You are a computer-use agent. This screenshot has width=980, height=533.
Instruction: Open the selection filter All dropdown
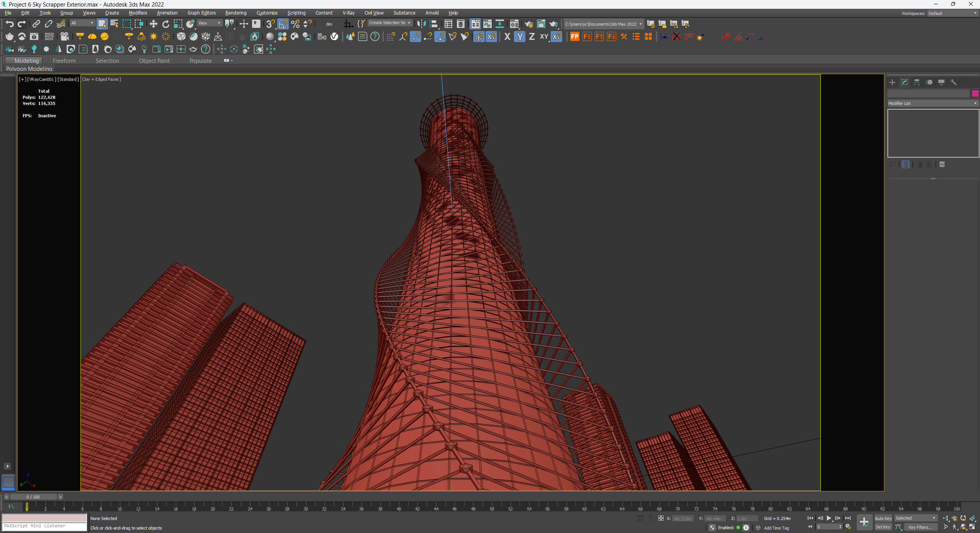[82, 23]
